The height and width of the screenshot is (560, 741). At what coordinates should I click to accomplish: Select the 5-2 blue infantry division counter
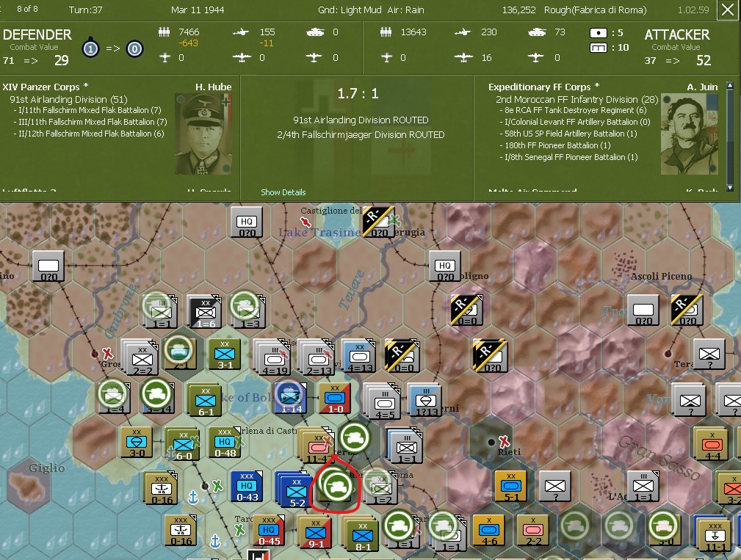tap(297, 491)
